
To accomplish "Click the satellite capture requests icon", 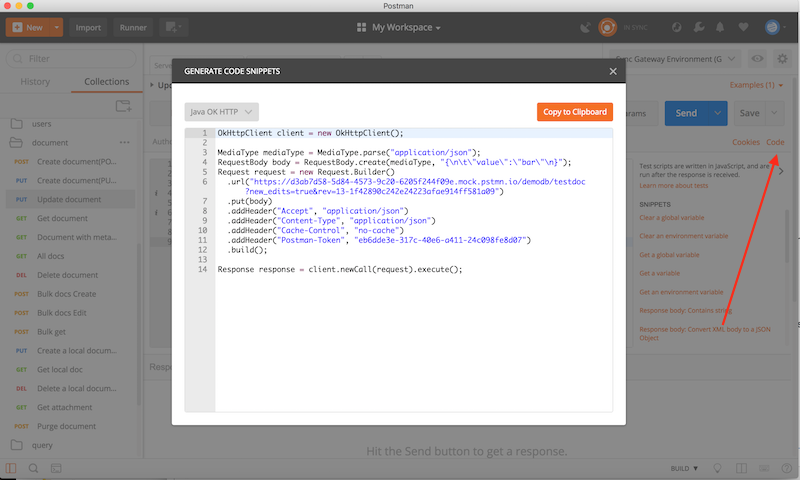I will coord(585,28).
